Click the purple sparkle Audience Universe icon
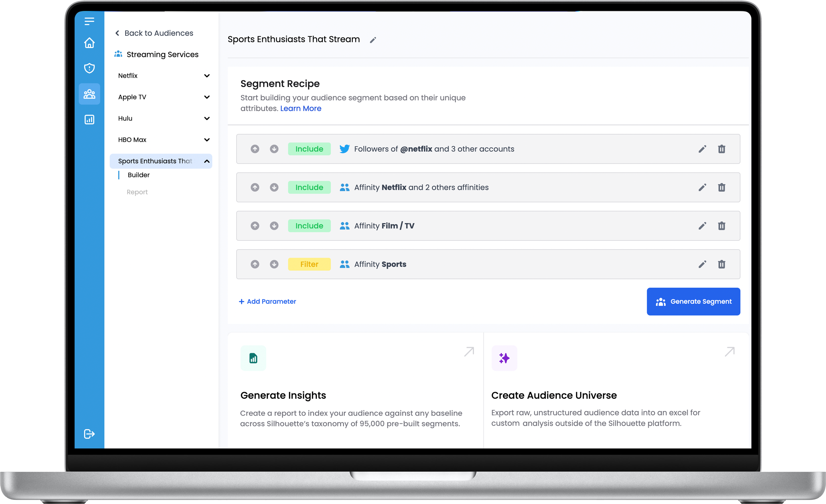The image size is (826, 504). (504, 358)
